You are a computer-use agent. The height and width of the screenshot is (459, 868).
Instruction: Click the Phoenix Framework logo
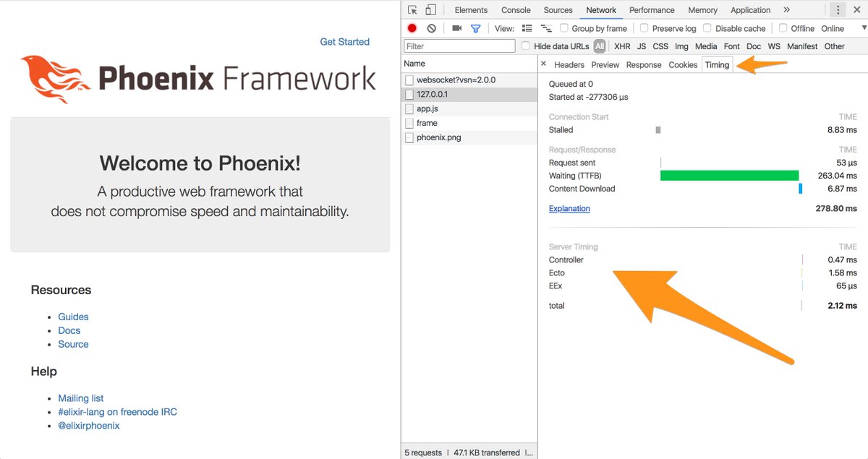click(x=198, y=78)
